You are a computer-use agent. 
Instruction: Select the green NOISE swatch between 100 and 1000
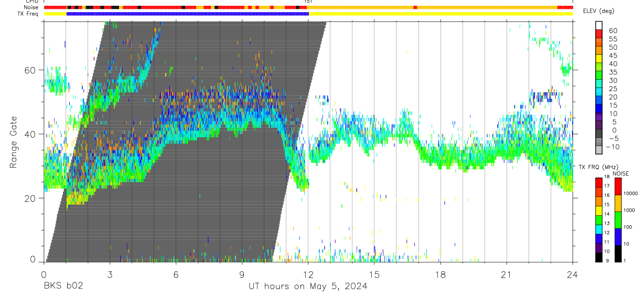coord(618,220)
